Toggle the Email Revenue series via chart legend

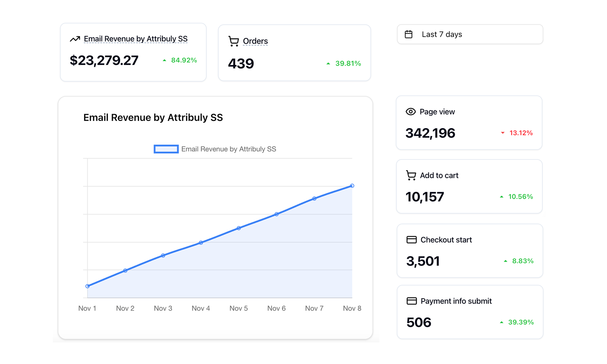tap(228, 149)
